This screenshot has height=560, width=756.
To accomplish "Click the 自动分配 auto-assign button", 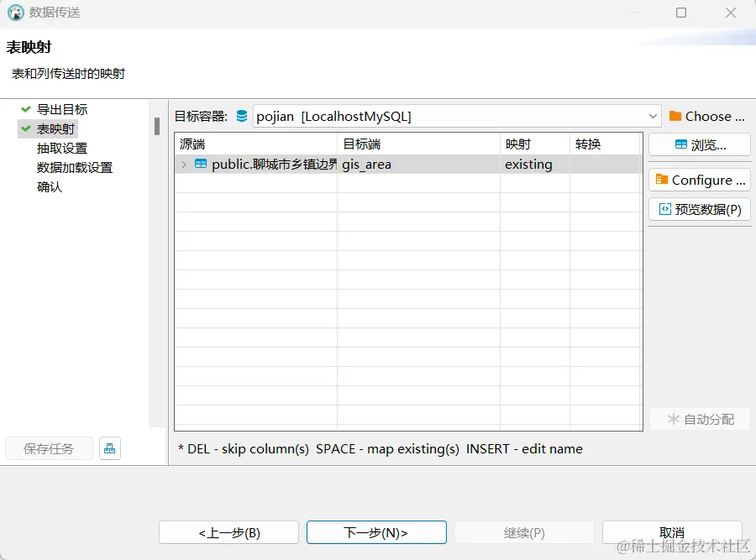I will pyautogui.click(x=700, y=419).
